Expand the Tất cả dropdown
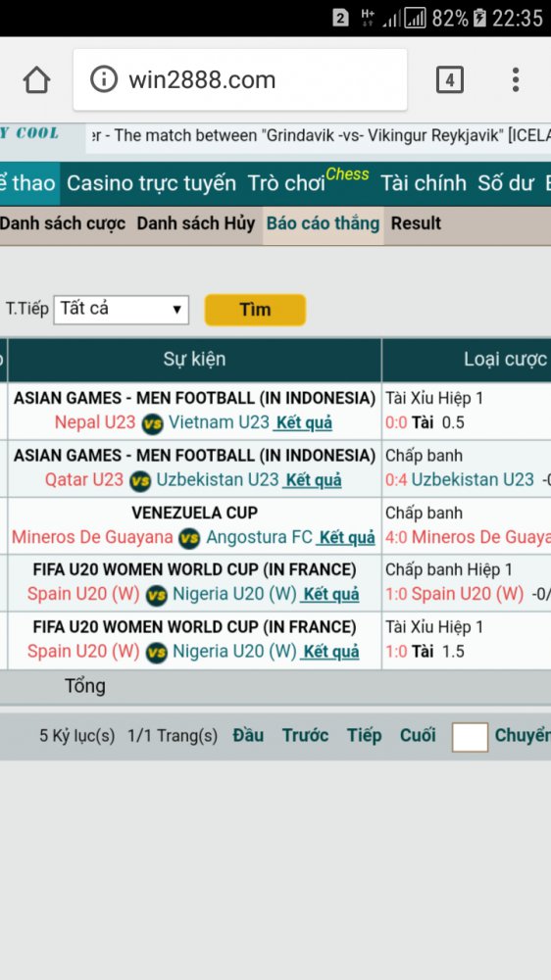The height and width of the screenshot is (980, 551). click(x=122, y=310)
